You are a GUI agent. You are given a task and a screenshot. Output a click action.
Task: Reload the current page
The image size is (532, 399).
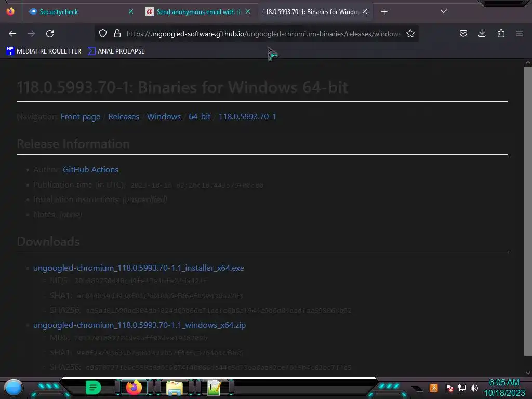tap(50, 34)
